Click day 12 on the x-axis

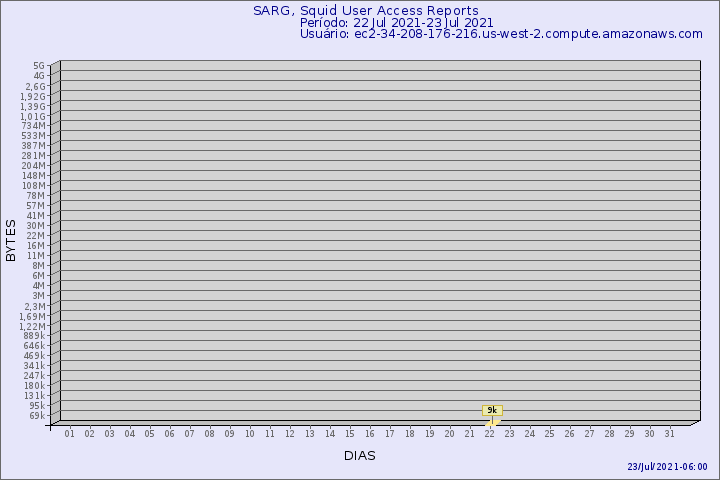tap(290, 434)
